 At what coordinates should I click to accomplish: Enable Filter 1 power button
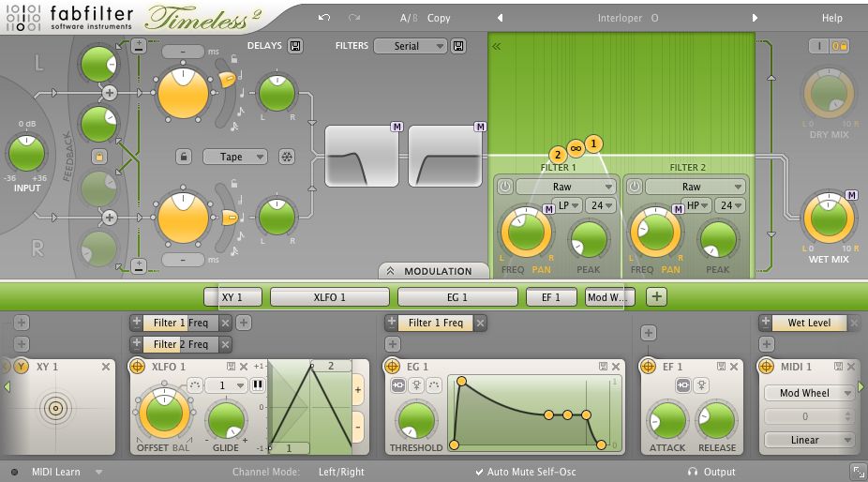505,187
